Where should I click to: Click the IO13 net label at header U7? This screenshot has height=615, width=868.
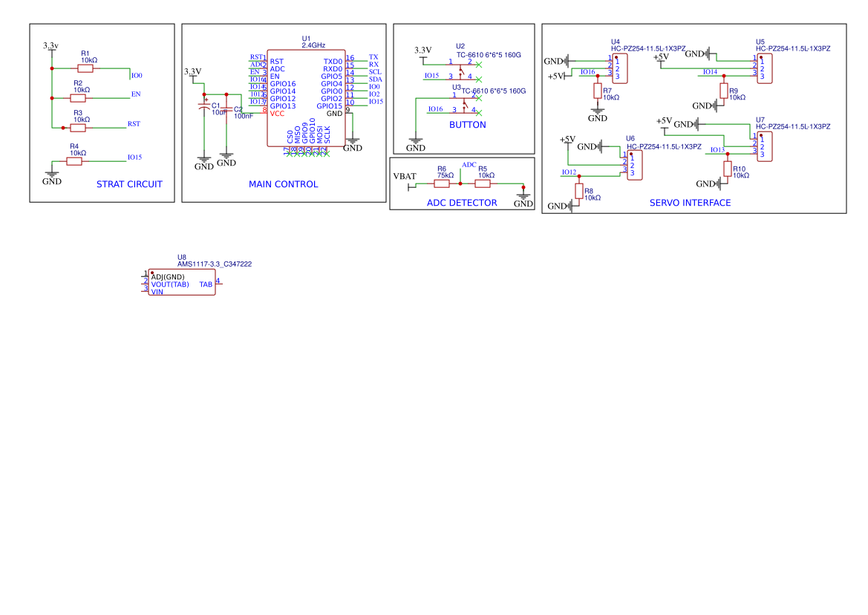tap(717, 150)
